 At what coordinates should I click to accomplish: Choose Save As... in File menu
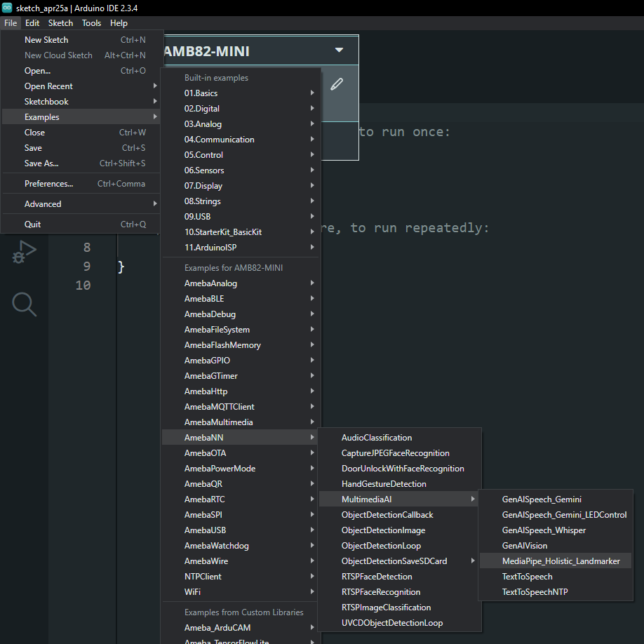pos(81,163)
